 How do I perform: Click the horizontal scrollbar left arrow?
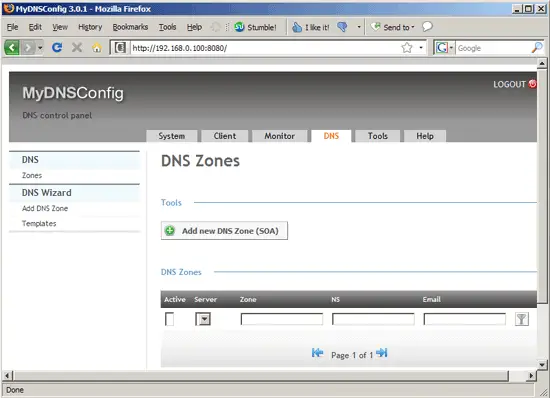pos(7,376)
